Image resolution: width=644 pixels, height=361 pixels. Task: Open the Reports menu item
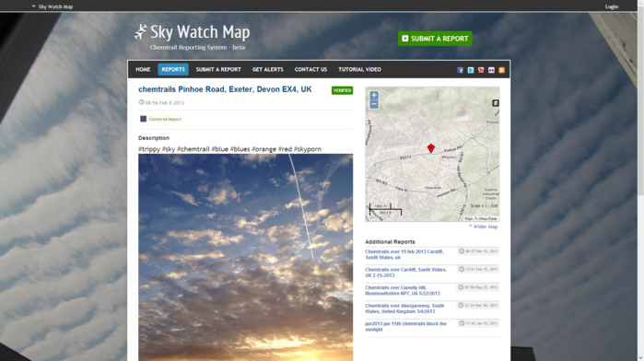click(173, 69)
